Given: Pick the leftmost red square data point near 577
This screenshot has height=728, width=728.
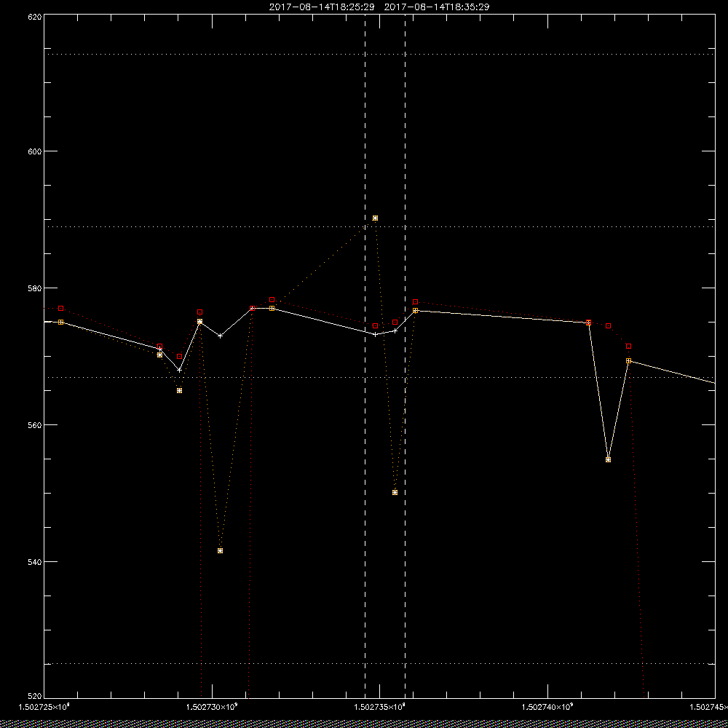Looking at the screenshot, I should pos(61,308).
